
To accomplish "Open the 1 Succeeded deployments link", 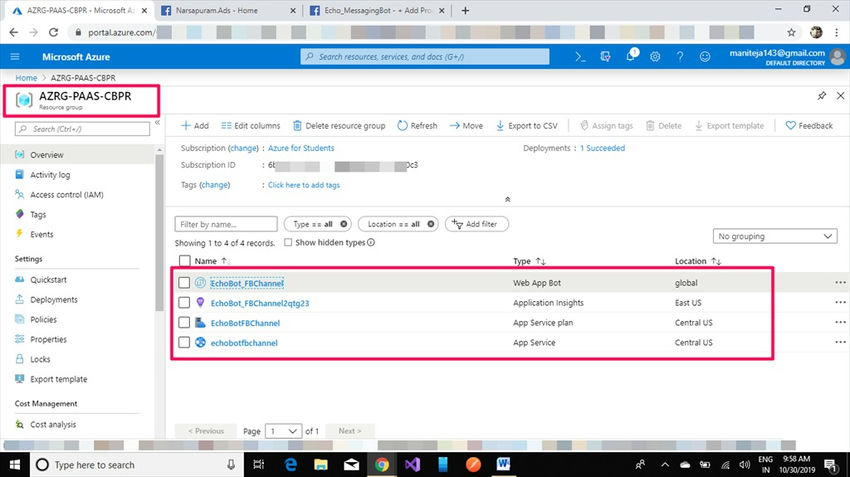I will [602, 148].
